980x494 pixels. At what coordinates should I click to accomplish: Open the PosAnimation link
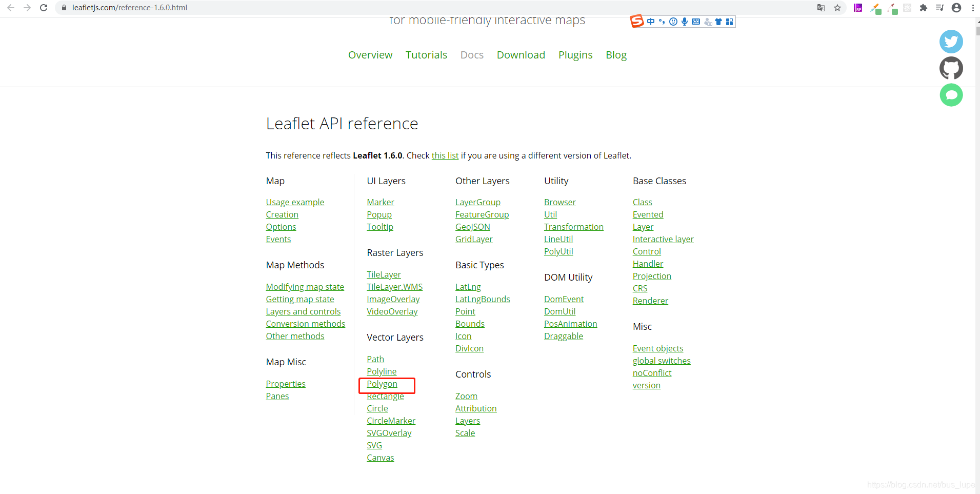click(x=571, y=324)
